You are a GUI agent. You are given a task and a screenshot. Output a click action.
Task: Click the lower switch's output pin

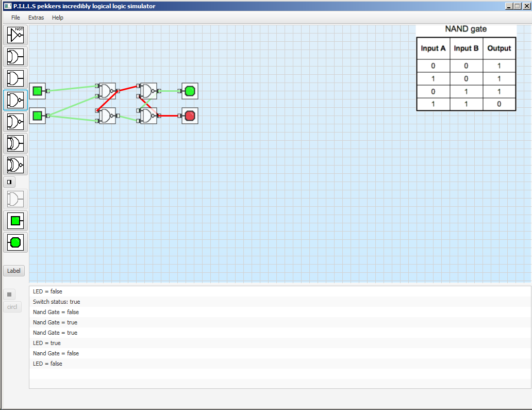coord(48,116)
